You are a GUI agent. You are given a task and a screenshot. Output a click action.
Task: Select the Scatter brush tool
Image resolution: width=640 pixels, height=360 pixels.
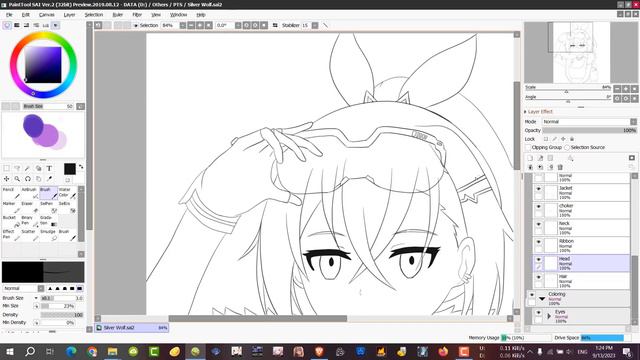coord(30,235)
